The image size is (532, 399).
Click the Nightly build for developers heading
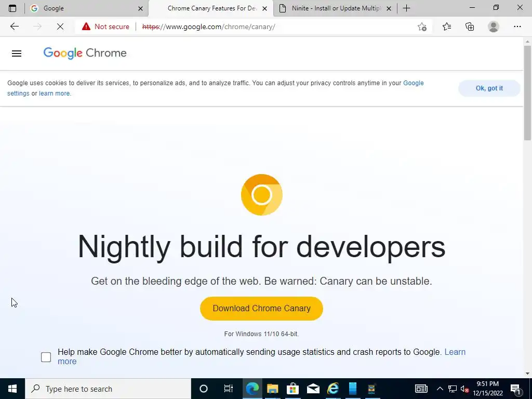click(x=262, y=247)
